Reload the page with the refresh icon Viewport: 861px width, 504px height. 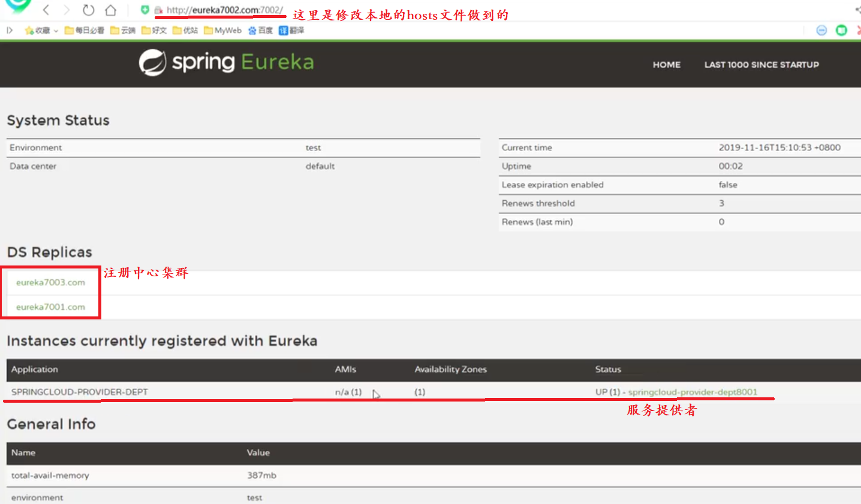tap(89, 10)
